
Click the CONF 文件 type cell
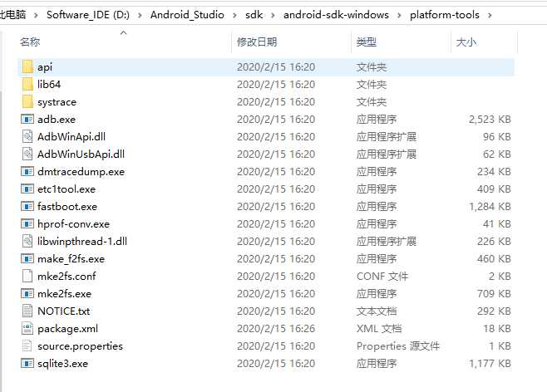point(382,276)
